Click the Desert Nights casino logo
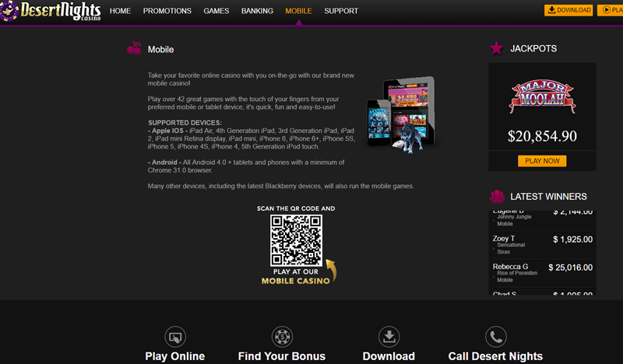Viewport: 623px width, 364px height. [x=49, y=11]
